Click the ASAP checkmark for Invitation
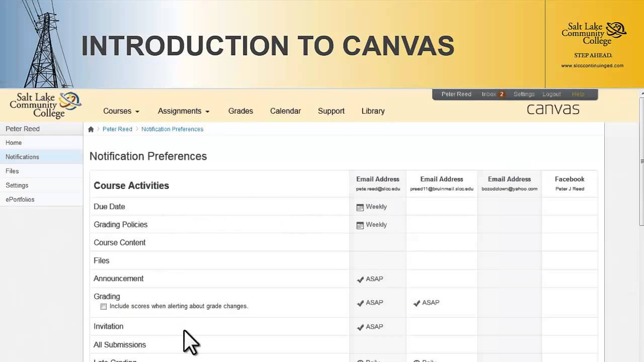Screen dimensions: 644x362 pyautogui.click(x=360, y=327)
